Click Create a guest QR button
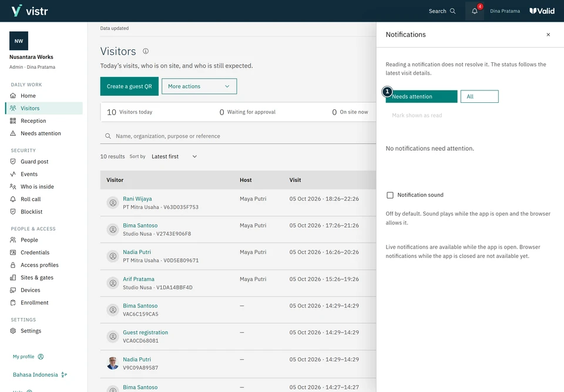 pyautogui.click(x=129, y=86)
